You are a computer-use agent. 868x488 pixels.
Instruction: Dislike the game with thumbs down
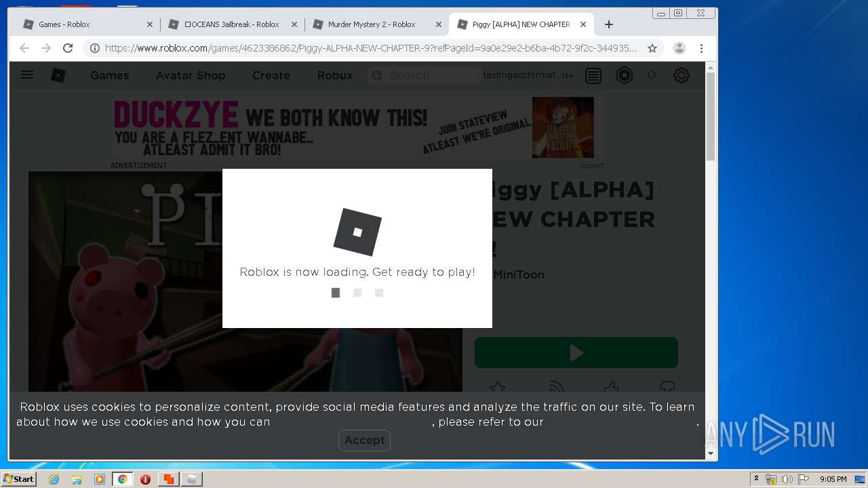[x=667, y=386]
